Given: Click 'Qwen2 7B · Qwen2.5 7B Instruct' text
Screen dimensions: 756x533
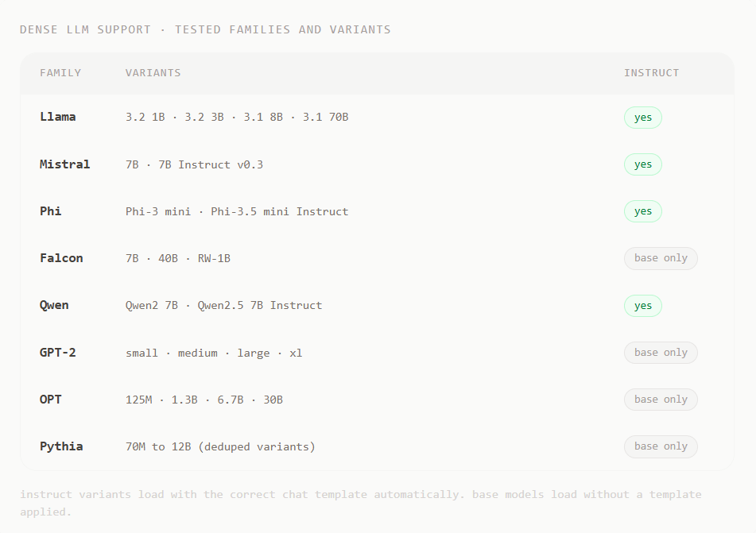Looking at the screenshot, I should point(223,306).
